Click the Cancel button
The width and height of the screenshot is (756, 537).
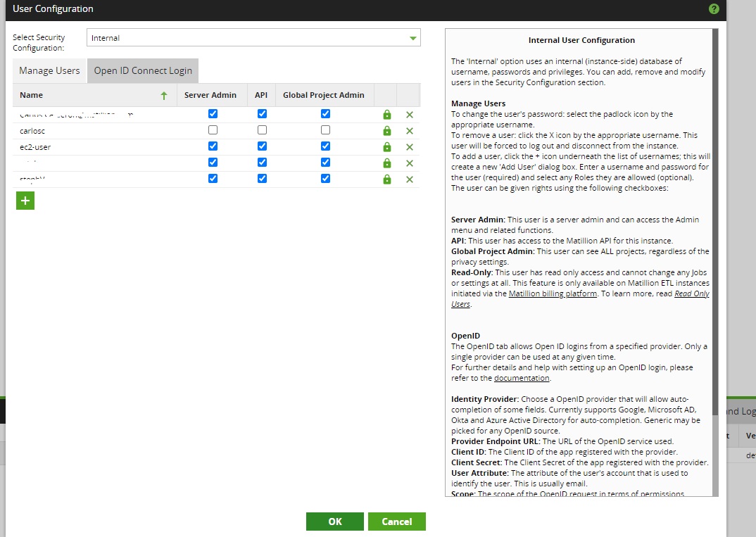pyautogui.click(x=397, y=522)
